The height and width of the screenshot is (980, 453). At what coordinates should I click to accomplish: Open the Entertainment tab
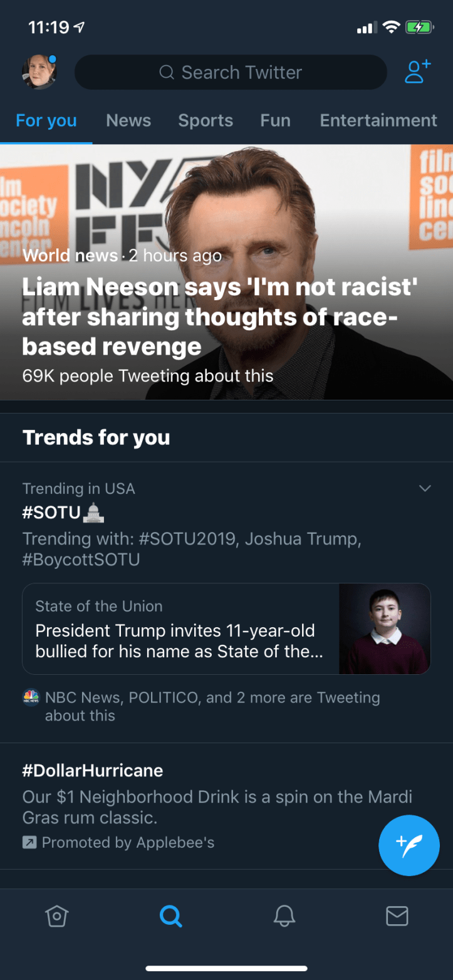[378, 120]
